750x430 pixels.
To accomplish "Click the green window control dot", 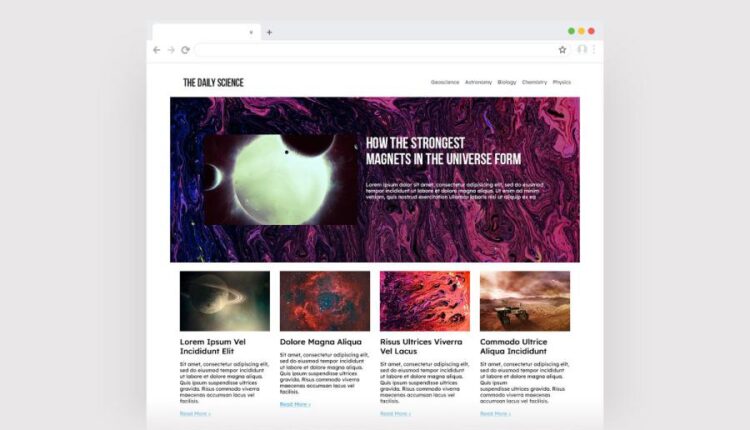I will [x=571, y=31].
